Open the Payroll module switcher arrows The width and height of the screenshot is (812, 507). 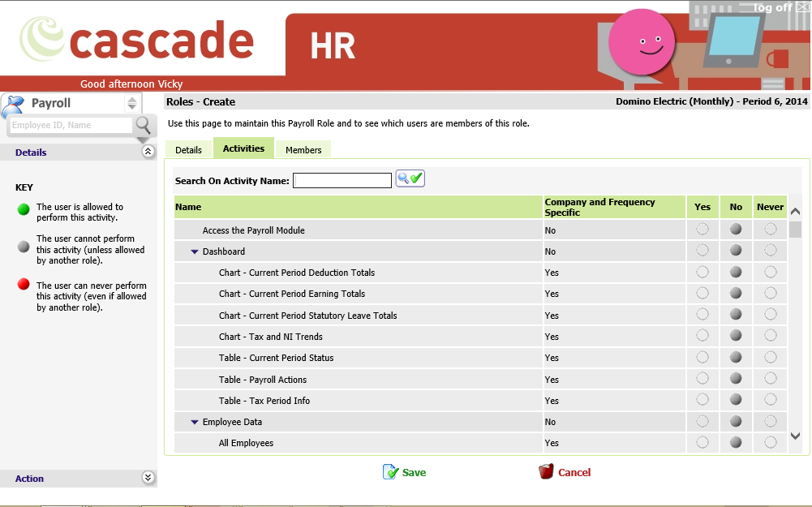pyautogui.click(x=132, y=103)
